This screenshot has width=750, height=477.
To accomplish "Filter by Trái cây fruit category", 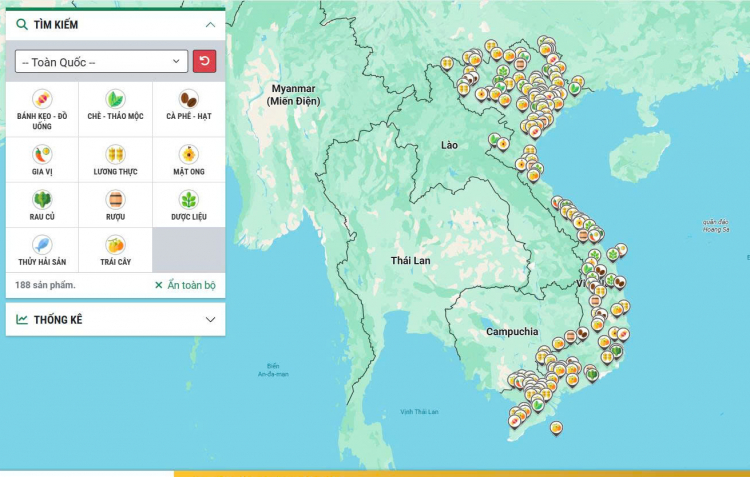I will pyautogui.click(x=115, y=245).
